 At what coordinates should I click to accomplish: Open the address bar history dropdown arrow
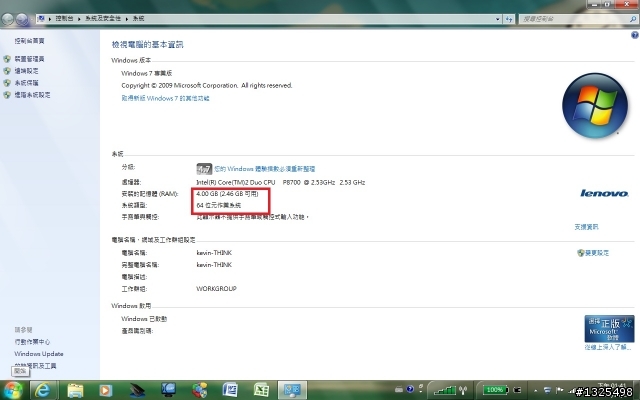[497, 19]
